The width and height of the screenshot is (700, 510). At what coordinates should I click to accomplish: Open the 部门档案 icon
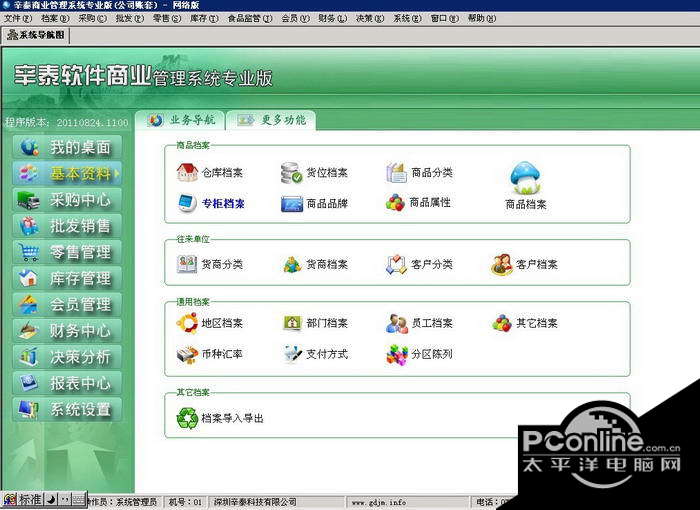292,323
